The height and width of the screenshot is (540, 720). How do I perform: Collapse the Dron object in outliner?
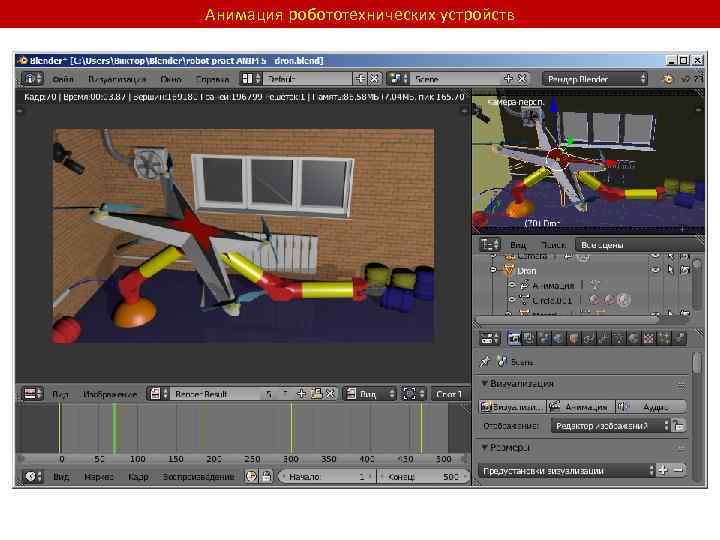click(494, 270)
